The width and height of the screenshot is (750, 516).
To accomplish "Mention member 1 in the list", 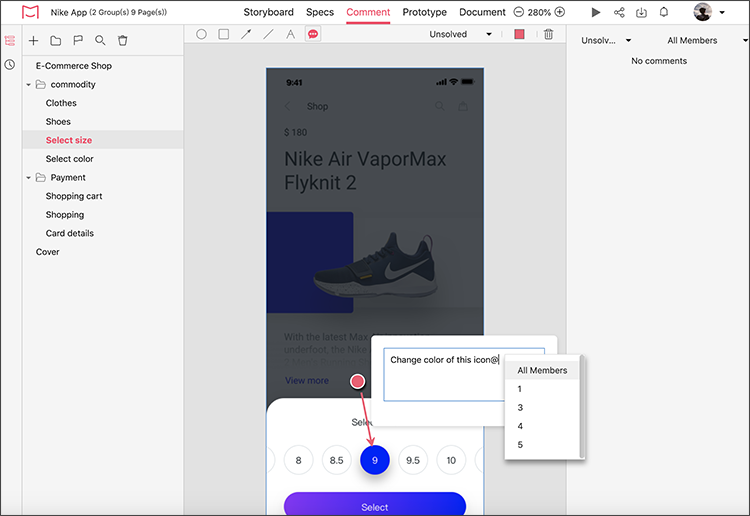I will pos(542,389).
